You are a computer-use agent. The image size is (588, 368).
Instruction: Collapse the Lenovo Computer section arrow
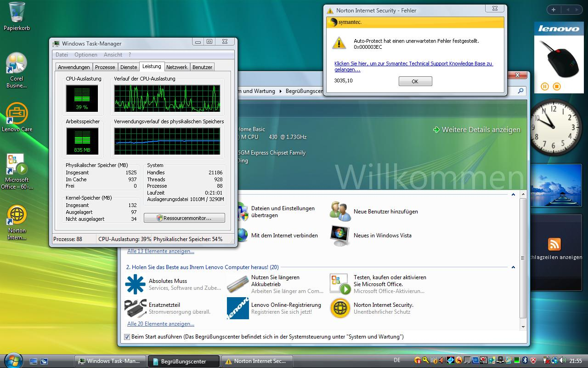513,267
